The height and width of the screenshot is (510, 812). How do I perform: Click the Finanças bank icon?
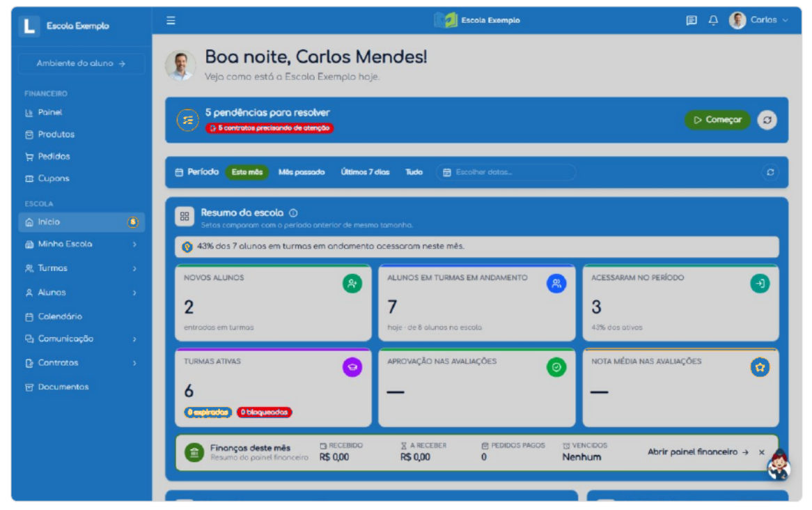(194, 452)
